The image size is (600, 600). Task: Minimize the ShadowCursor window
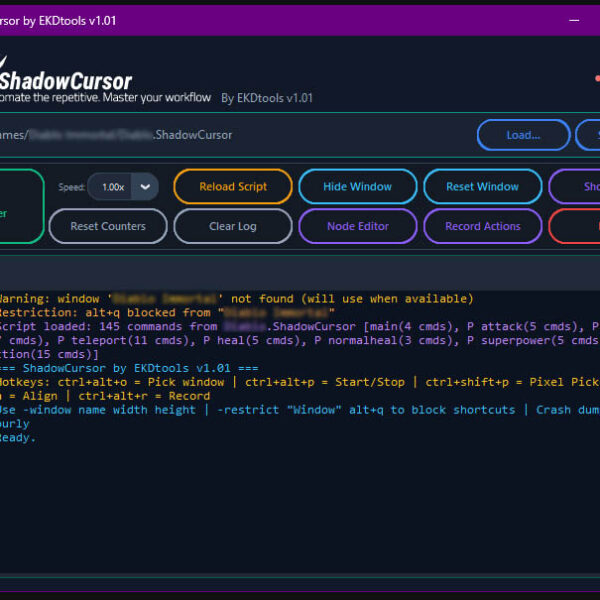pos(574,20)
